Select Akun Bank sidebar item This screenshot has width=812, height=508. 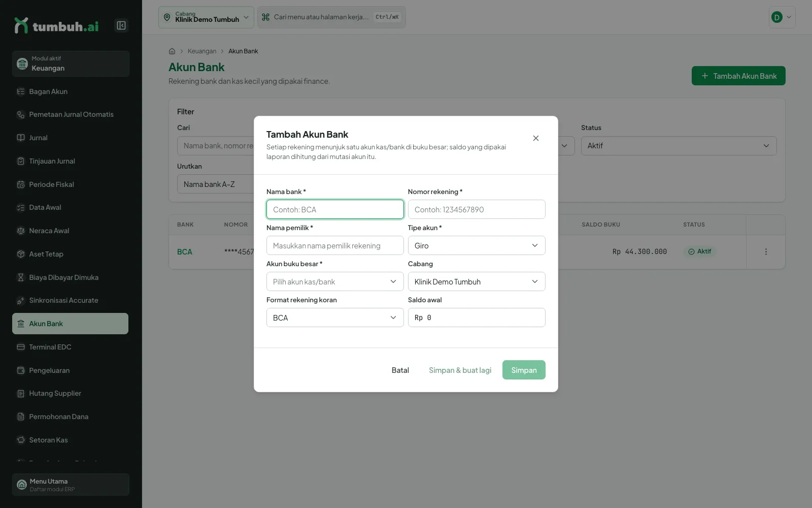tap(71, 324)
